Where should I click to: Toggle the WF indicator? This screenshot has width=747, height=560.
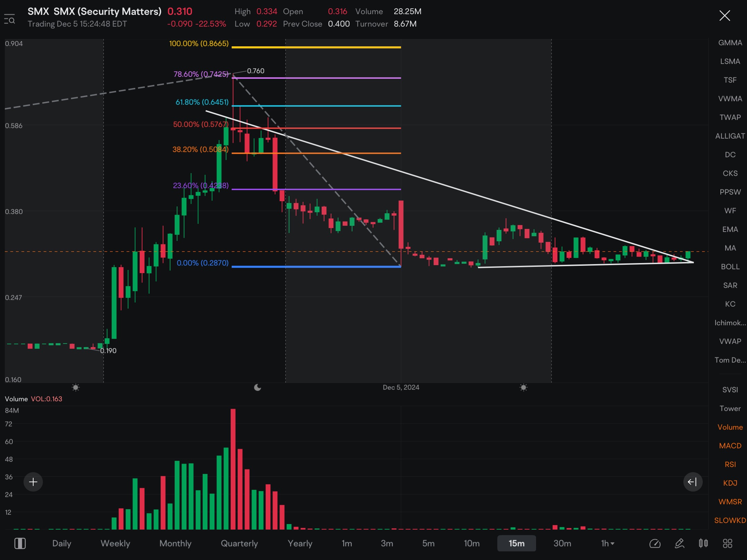coord(730,211)
